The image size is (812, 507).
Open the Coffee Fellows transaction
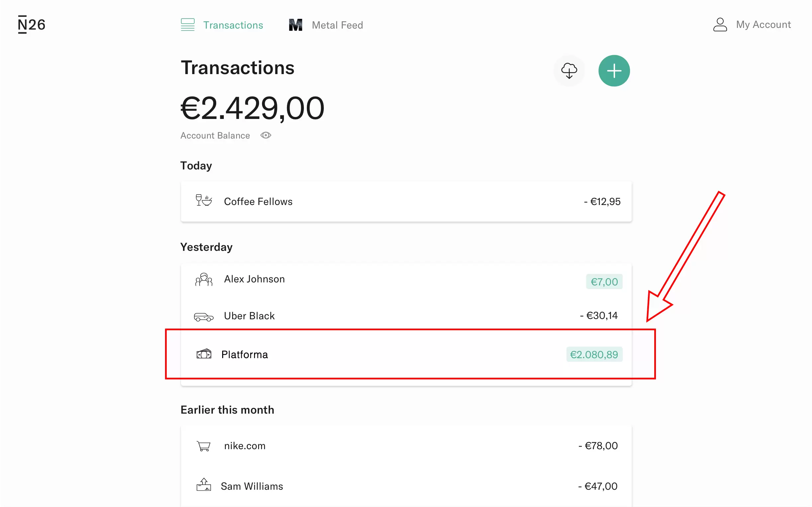click(406, 202)
